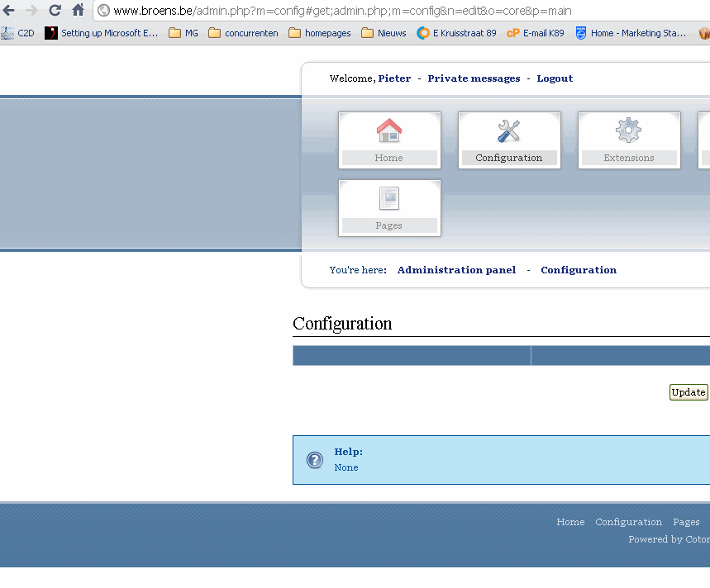The width and height of the screenshot is (710, 588).
Task: Click the wrench and screwdriver Configuration icon
Action: tap(509, 130)
